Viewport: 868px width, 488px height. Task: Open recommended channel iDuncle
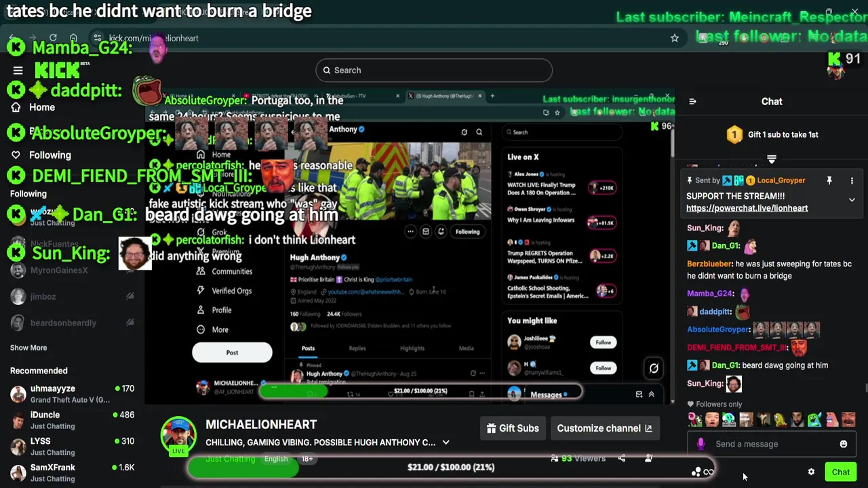(x=72, y=420)
